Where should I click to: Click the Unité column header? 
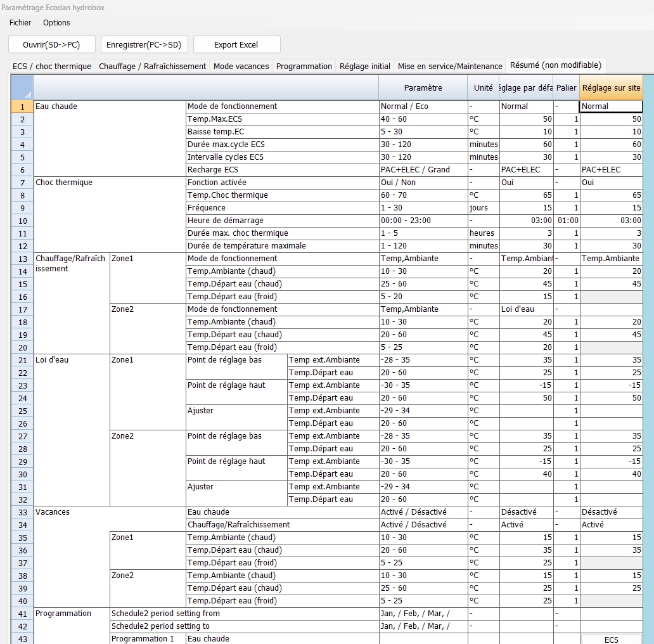[x=483, y=88]
